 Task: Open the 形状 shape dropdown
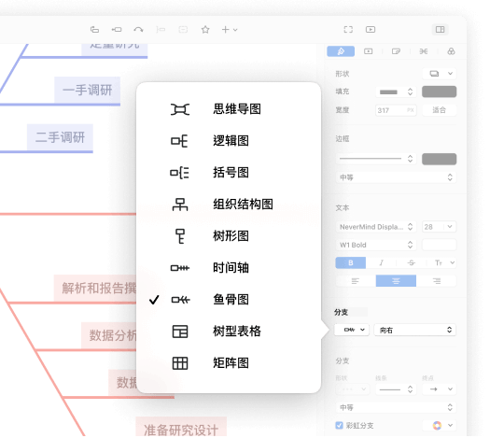440,74
